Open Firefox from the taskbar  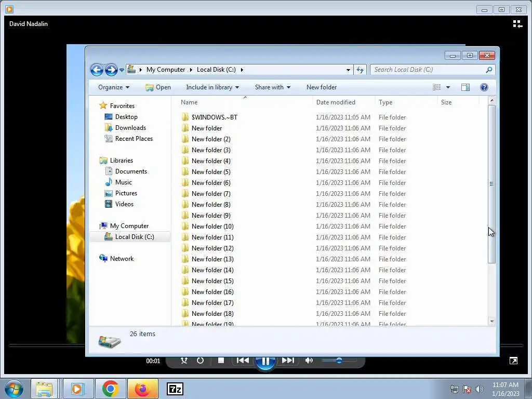coord(142,389)
